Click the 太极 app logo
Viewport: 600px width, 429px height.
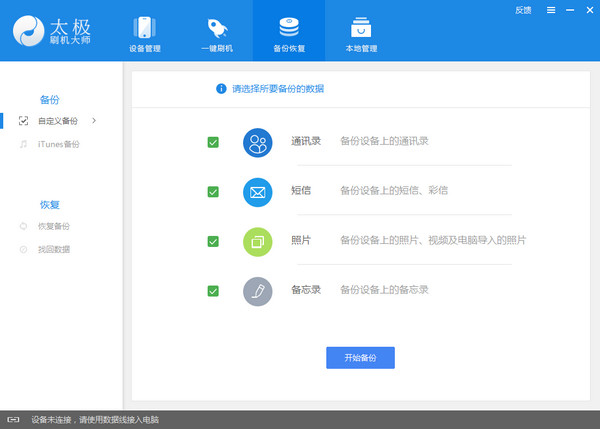[x=35, y=31]
